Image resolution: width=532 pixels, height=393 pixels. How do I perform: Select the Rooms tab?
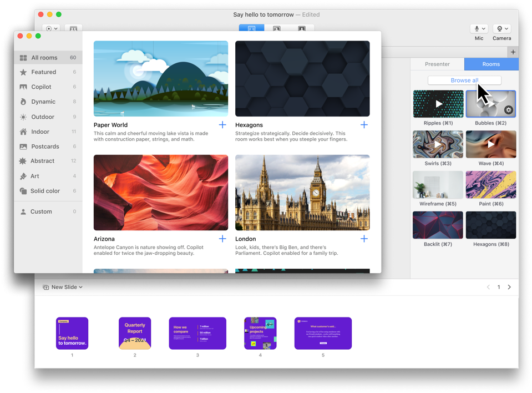point(491,64)
